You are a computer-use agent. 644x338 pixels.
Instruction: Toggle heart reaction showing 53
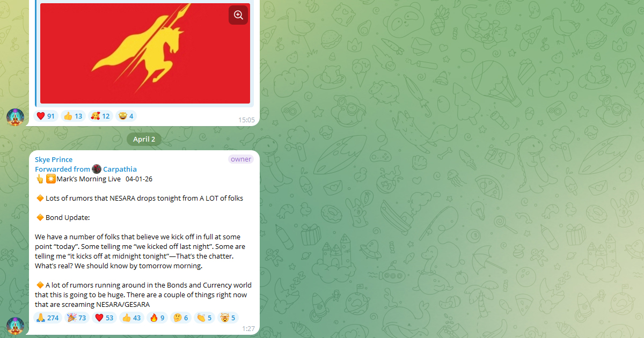pyautogui.click(x=105, y=318)
